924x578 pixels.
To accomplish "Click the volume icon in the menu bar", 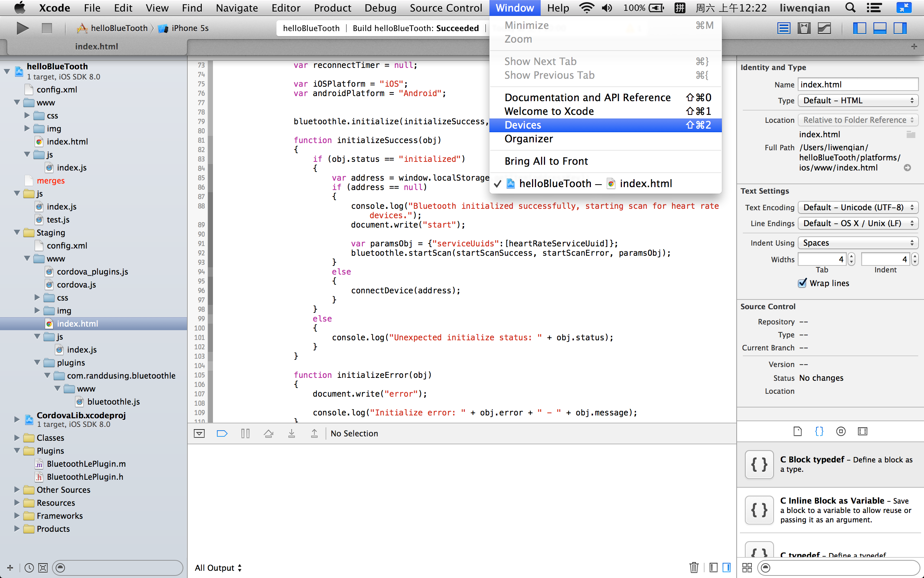I will tap(607, 8).
